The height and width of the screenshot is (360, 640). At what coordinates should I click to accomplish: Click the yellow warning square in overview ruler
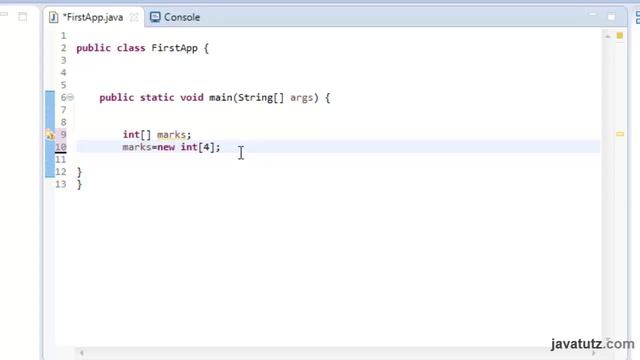point(620,36)
